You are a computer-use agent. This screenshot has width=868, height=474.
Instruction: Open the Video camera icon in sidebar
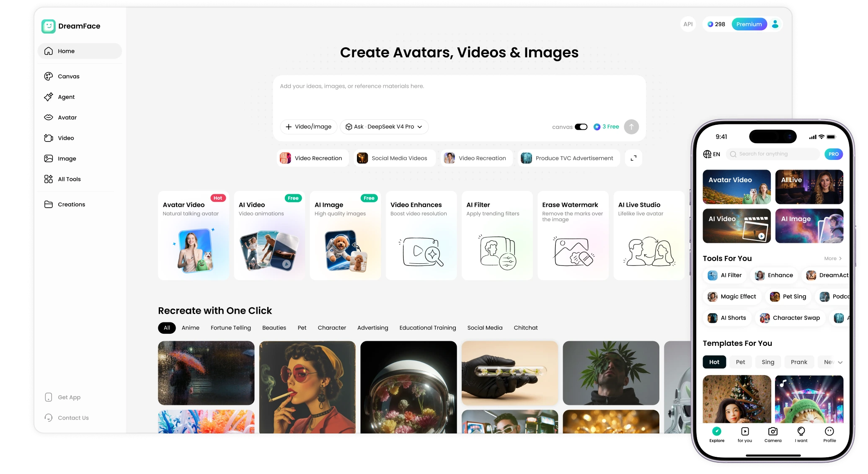[49, 138]
